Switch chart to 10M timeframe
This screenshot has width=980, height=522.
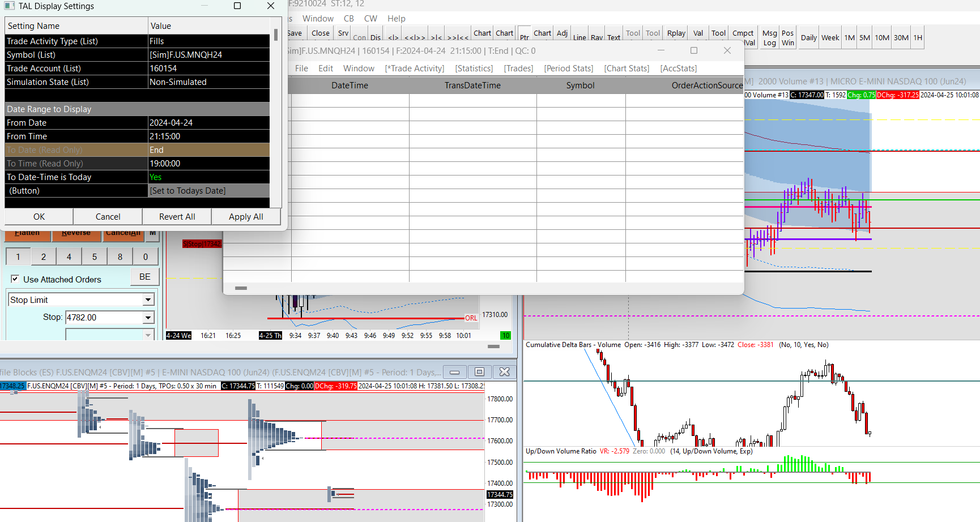click(x=882, y=38)
